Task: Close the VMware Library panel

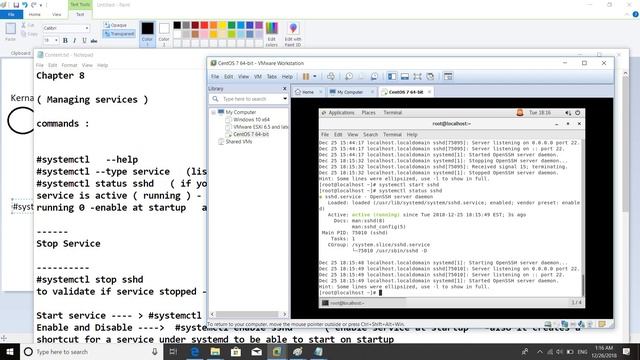Action: point(284,89)
